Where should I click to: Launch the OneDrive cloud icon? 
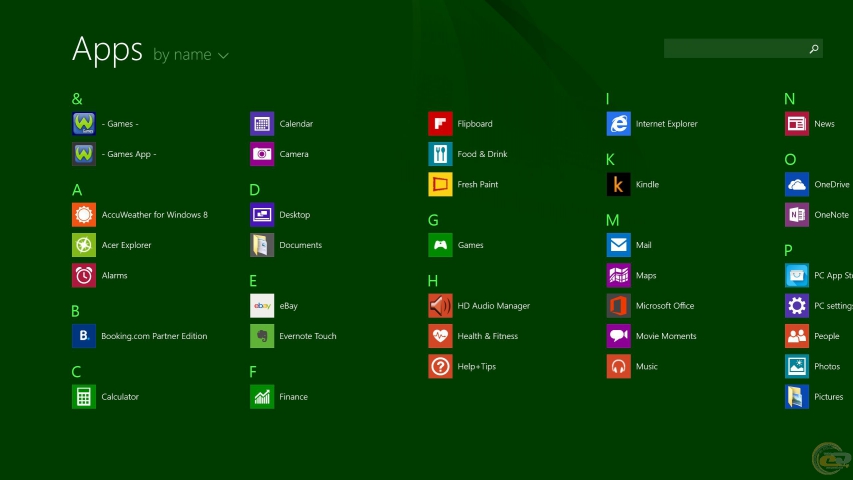pyautogui.click(x=797, y=184)
